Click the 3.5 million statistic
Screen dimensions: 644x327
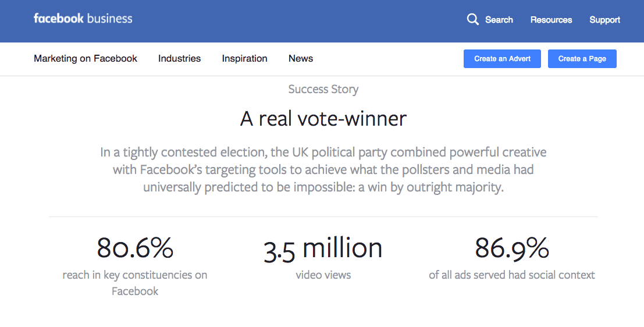tap(323, 249)
